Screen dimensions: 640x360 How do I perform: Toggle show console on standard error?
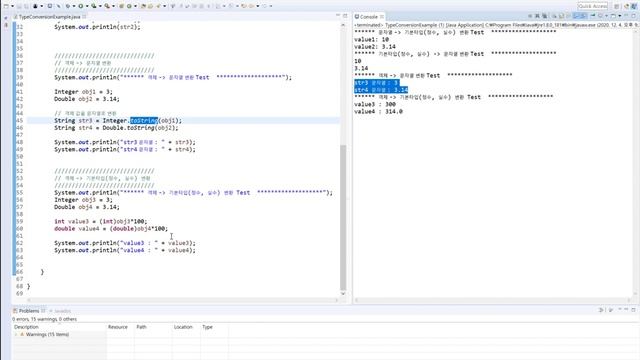[x=583, y=16]
